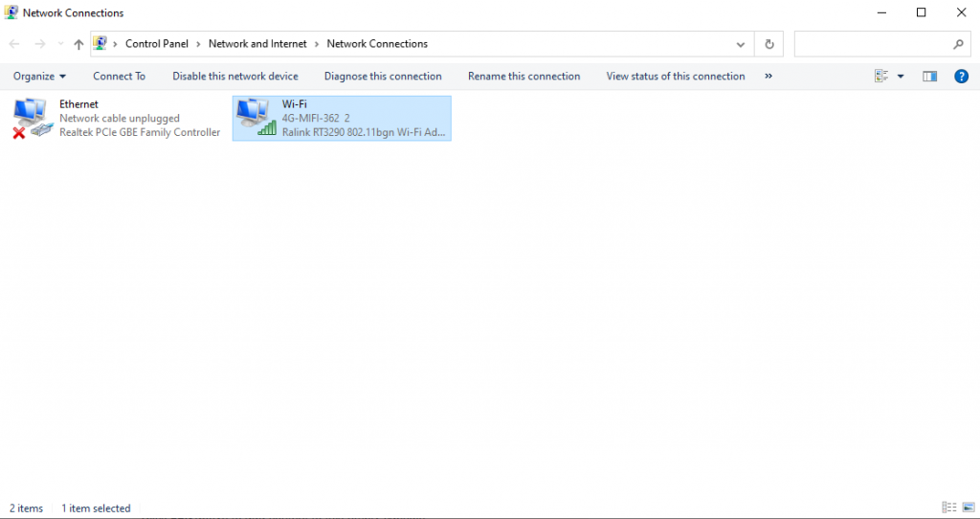Switch to large icons view in status bar
The image size is (980, 519).
pos(969,508)
